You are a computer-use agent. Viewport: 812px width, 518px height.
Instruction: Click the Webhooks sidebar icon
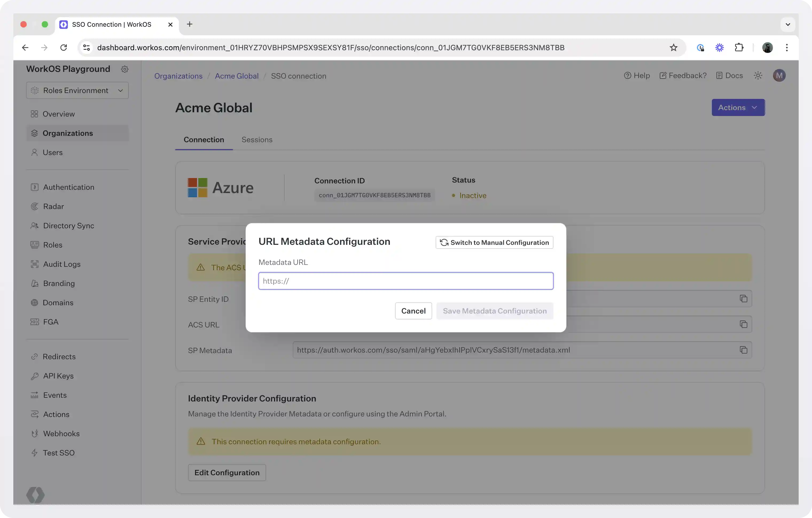pyautogui.click(x=34, y=434)
